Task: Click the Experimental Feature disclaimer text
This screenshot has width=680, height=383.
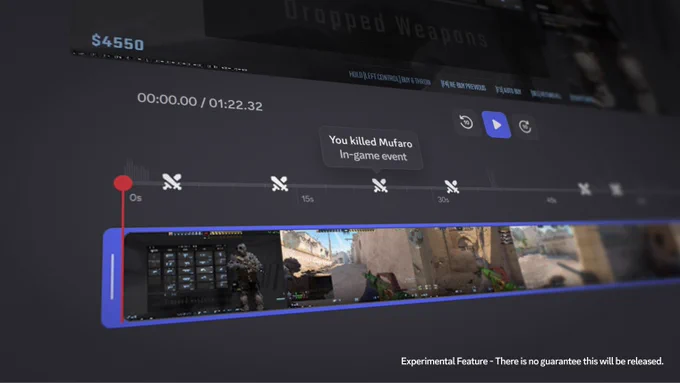Action: click(532, 361)
